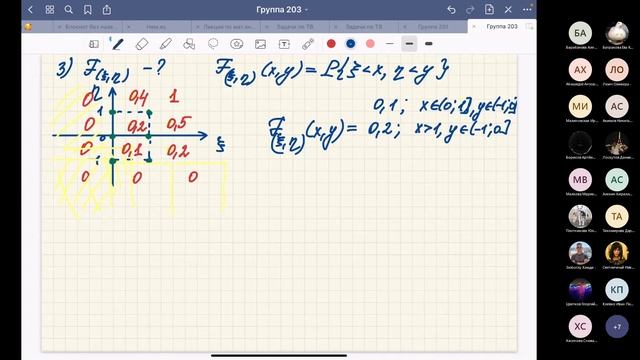Image resolution: width=640 pixels, height=360 pixels.
Task: Select the Laser pointer tool
Action: 308,44
